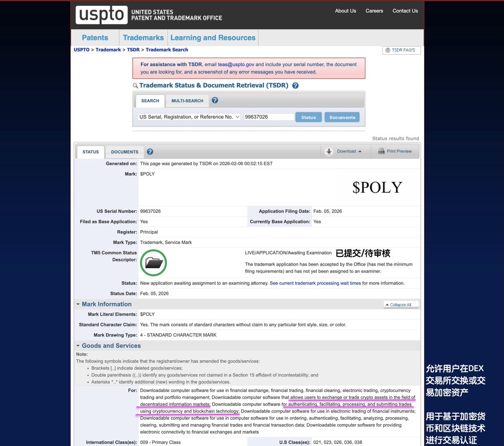Screen dimensions: 504x446
Task: Select the DOCUMENTS tab
Action: [x=125, y=152]
